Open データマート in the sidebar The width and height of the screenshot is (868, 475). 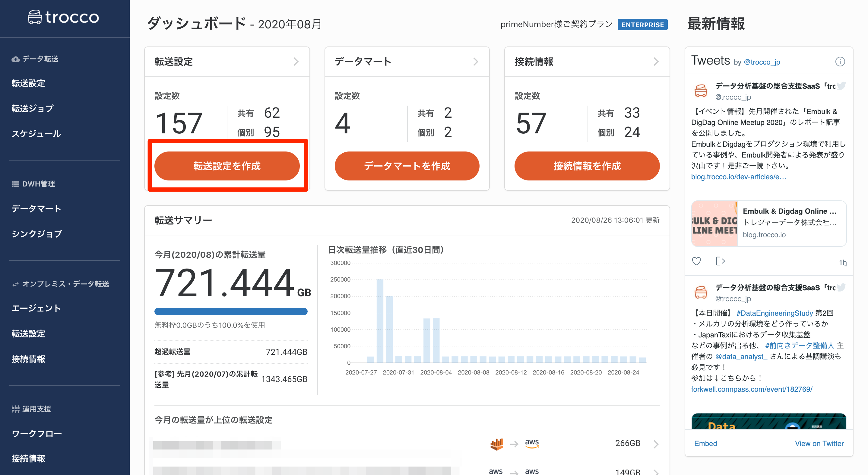click(36, 209)
